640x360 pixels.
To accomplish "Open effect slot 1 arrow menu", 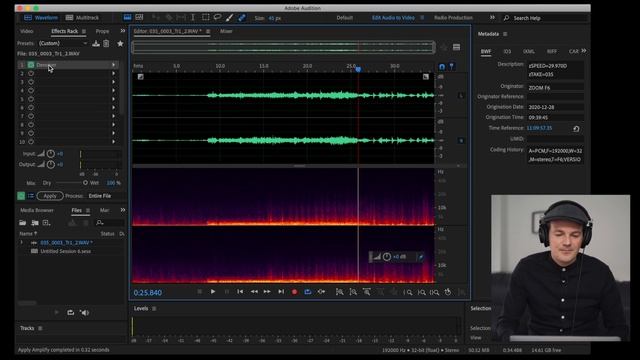I will [113, 65].
